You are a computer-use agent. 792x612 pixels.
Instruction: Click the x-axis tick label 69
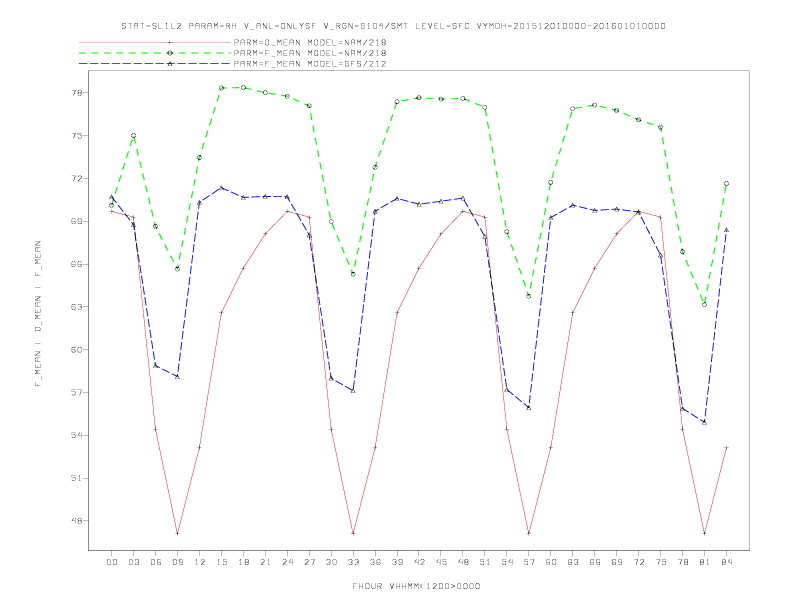point(617,562)
